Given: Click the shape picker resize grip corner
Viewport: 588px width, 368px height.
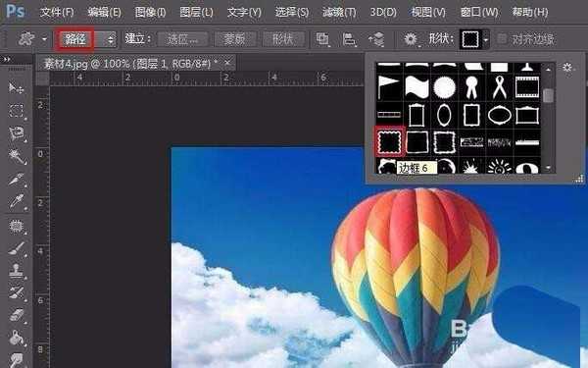Looking at the screenshot, I should [x=580, y=179].
